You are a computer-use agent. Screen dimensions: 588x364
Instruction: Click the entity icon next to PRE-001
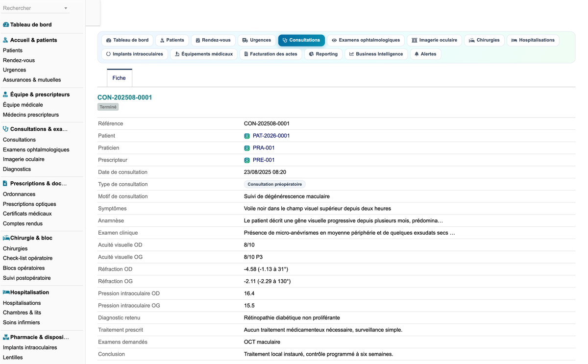(247, 160)
